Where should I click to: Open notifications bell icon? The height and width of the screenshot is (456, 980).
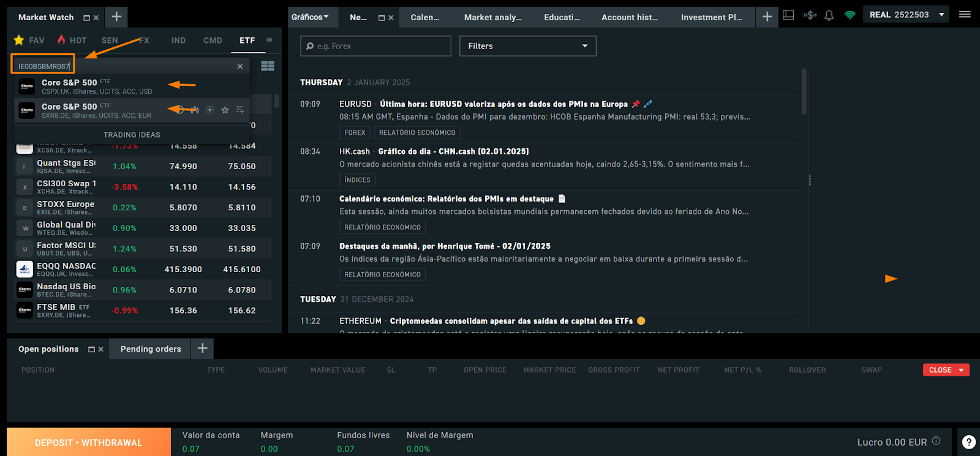829,15
